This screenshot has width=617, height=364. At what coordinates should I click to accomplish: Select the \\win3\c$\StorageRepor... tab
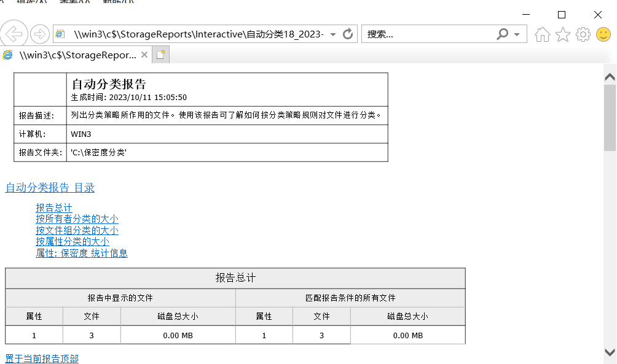click(x=75, y=55)
